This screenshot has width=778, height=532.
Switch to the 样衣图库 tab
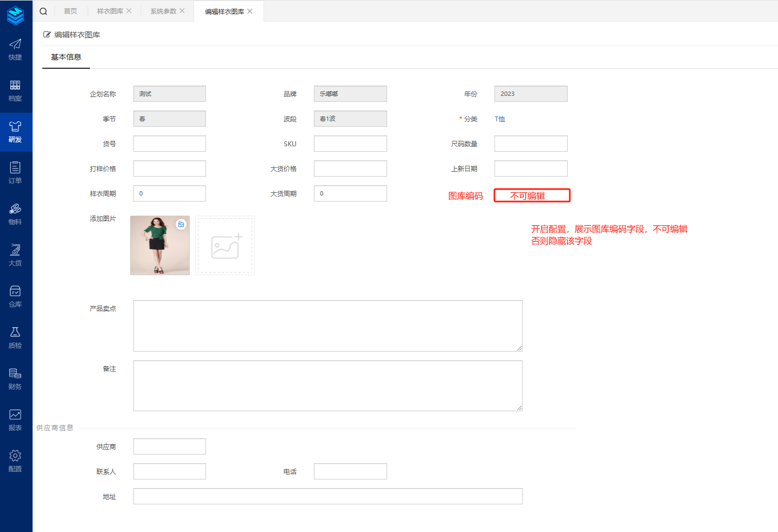click(x=110, y=11)
